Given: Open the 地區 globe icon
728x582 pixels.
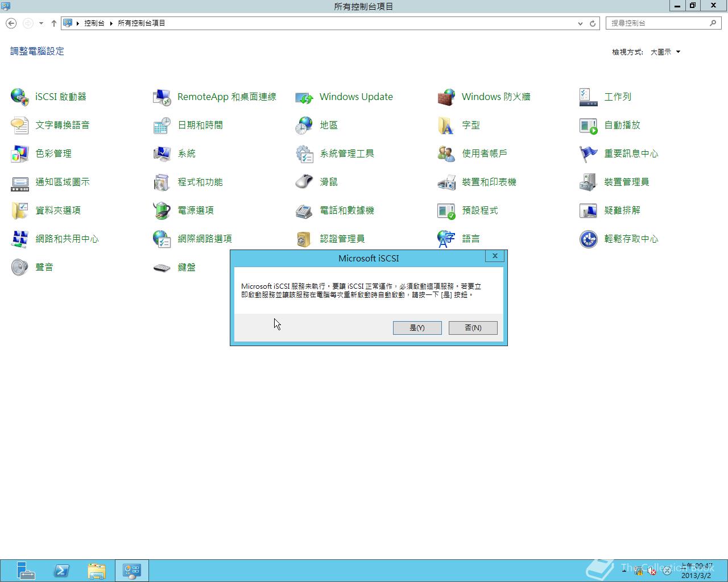Looking at the screenshot, I should tap(304, 125).
